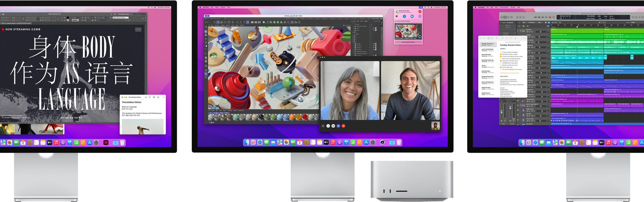Click the Cinema 4D icon in middle Dock
The width and height of the screenshot is (644, 202).
pyautogui.click(x=382, y=142)
